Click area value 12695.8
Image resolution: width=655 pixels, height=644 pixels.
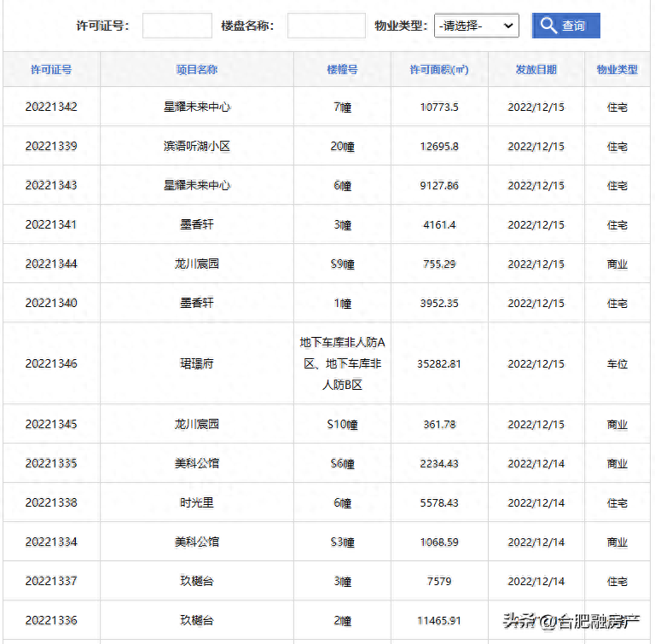tap(439, 146)
